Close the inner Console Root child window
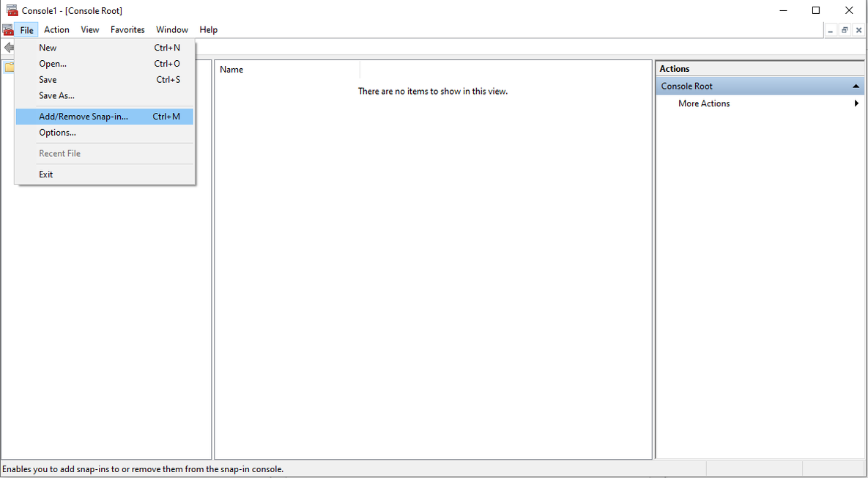 (858, 30)
